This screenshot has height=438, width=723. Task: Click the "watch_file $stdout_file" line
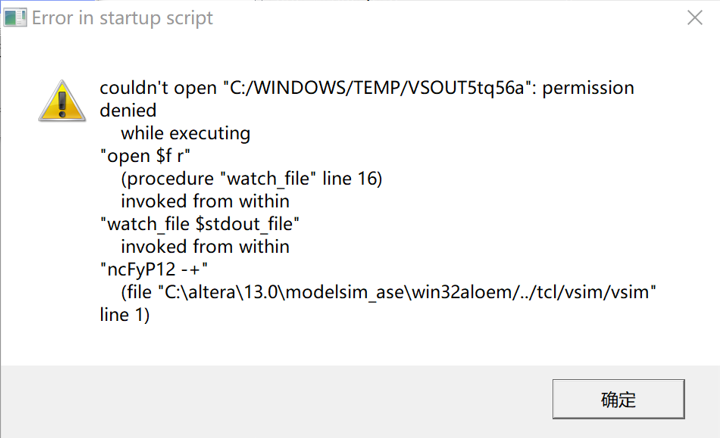(201, 223)
